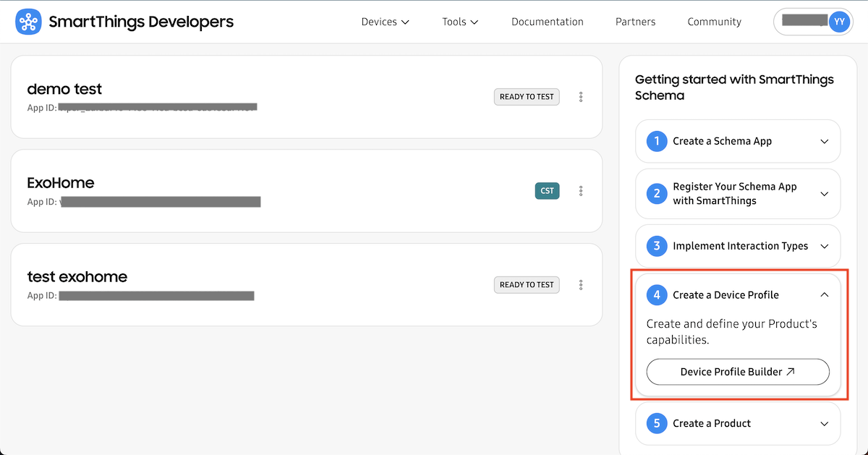
Task: Expand Create a Product chevron
Action: pyautogui.click(x=825, y=423)
